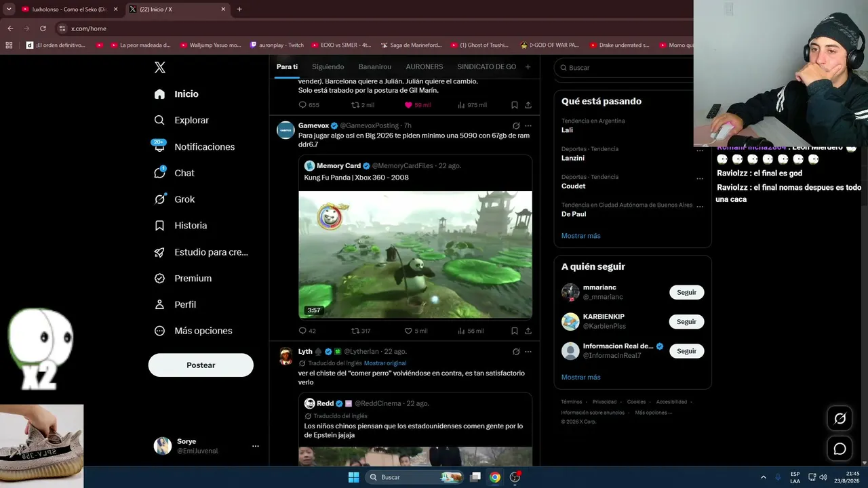Open more menu for the Lanzini trend
Screen dimensions: 868x488
[x=700, y=151]
